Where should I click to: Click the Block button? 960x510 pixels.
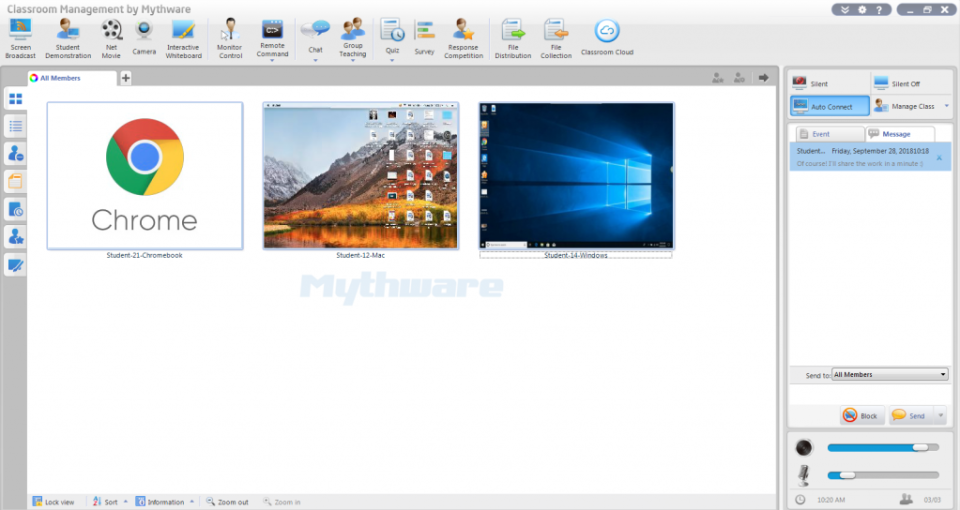coord(862,416)
